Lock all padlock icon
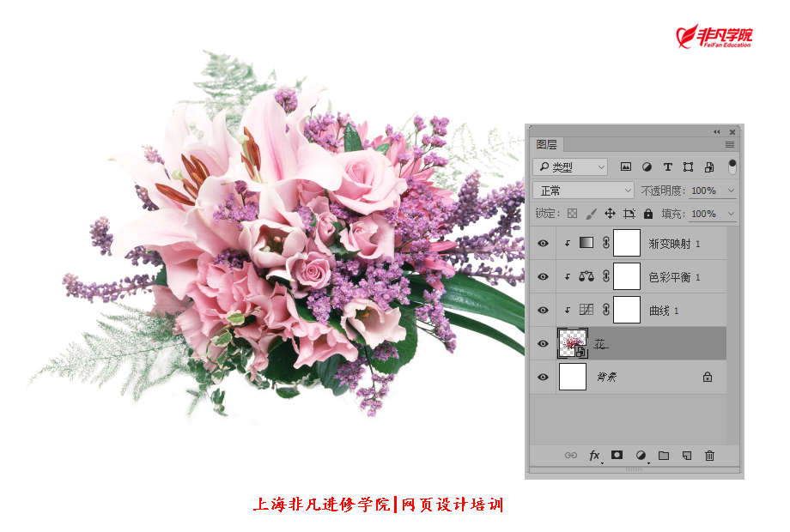790x532 pixels. point(648,214)
